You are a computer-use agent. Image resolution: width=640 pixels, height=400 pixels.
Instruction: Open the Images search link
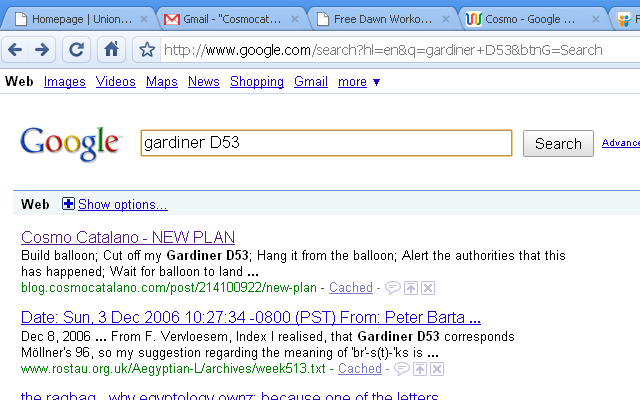click(x=65, y=82)
